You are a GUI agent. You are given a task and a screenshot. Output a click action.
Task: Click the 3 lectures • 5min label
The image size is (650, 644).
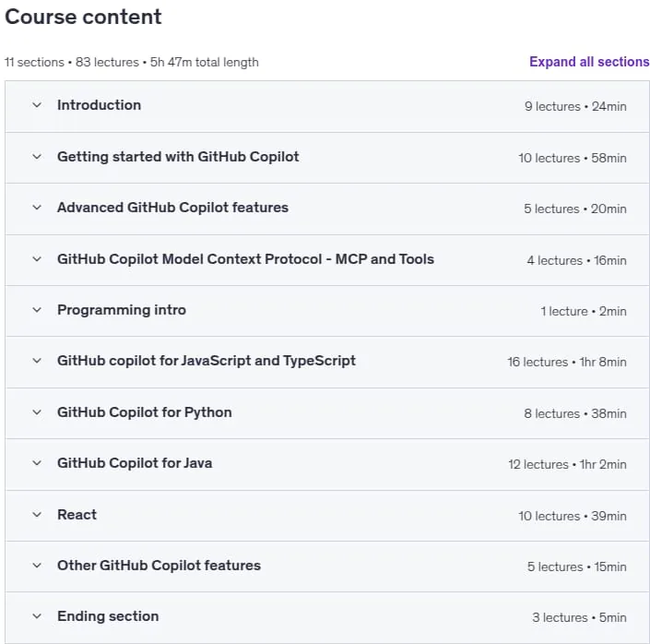579,617
